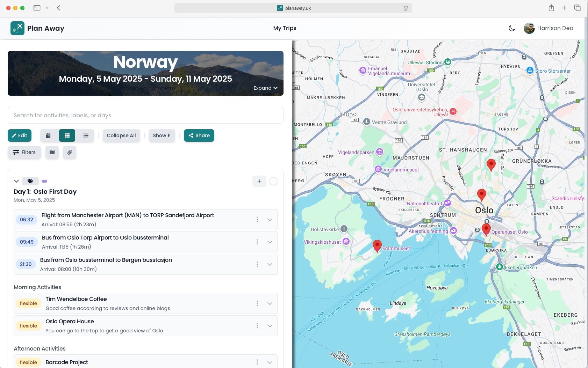588x368 pixels.
Task: Open My Trips
Action: click(285, 28)
